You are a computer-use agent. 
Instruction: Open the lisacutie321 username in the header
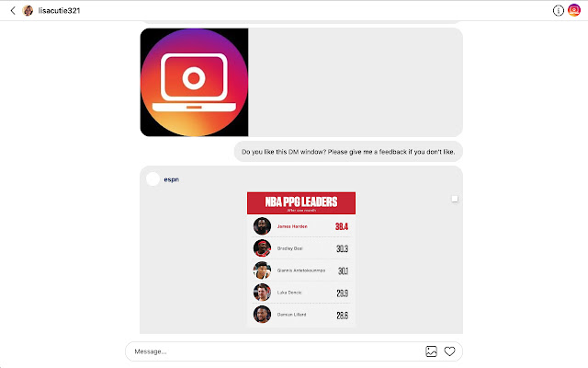[59, 10]
